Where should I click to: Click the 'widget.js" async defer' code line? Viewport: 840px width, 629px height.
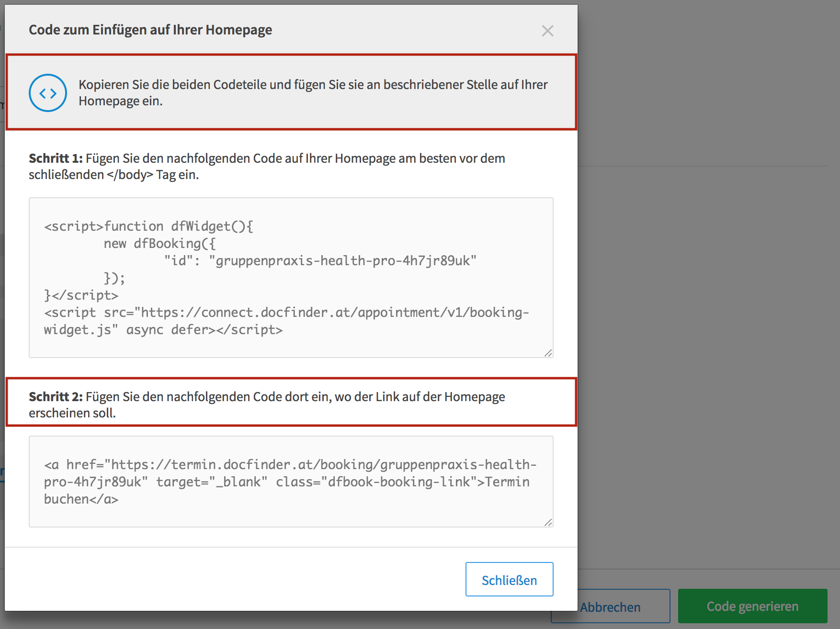tap(163, 329)
